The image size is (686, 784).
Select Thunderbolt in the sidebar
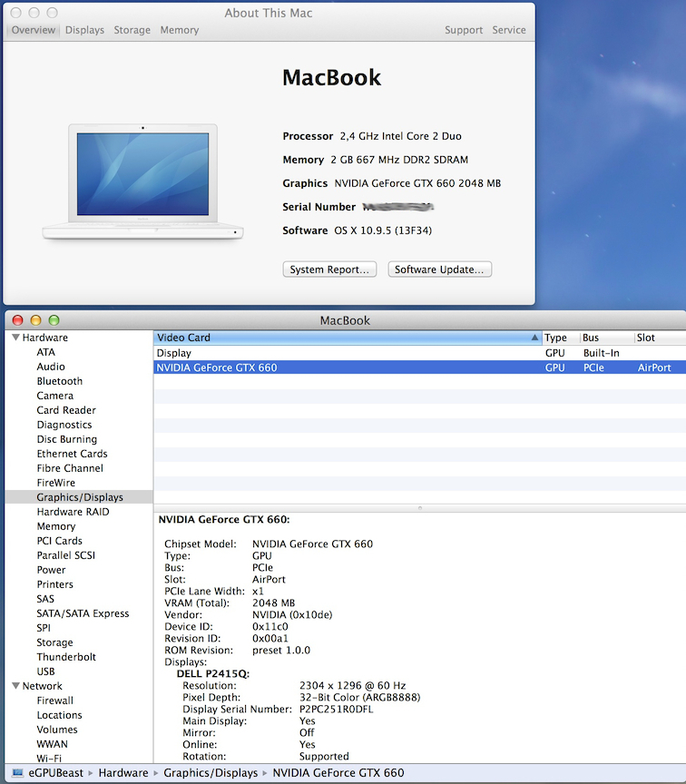click(x=66, y=656)
